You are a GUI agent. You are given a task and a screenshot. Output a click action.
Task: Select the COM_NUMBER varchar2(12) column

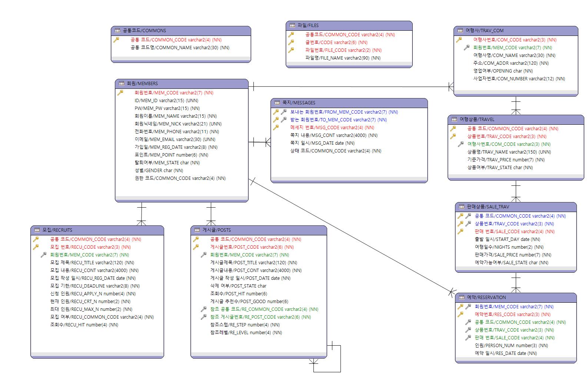[x=519, y=78]
